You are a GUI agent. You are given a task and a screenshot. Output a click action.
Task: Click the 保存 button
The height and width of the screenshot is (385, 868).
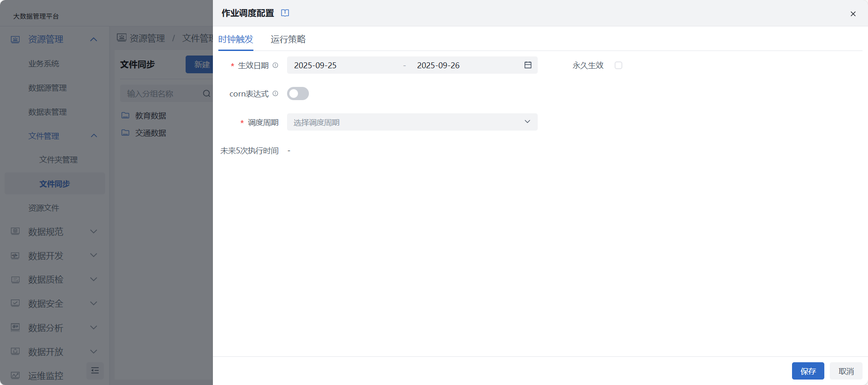[807, 371]
